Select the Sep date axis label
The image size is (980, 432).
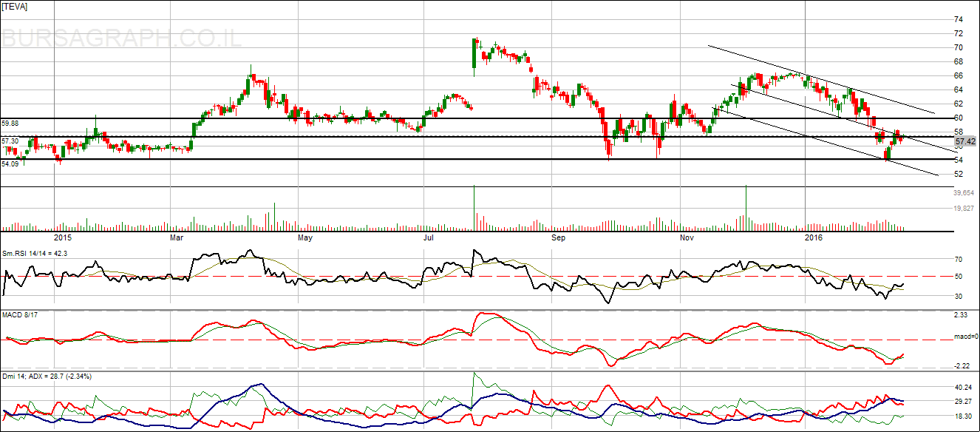coord(559,237)
